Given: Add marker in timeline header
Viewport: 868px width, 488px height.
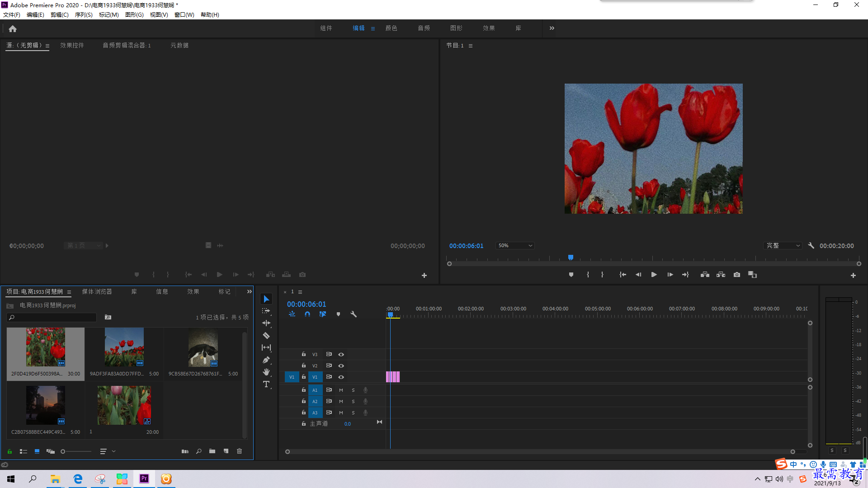Looking at the screenshot, I should (338, 314).
